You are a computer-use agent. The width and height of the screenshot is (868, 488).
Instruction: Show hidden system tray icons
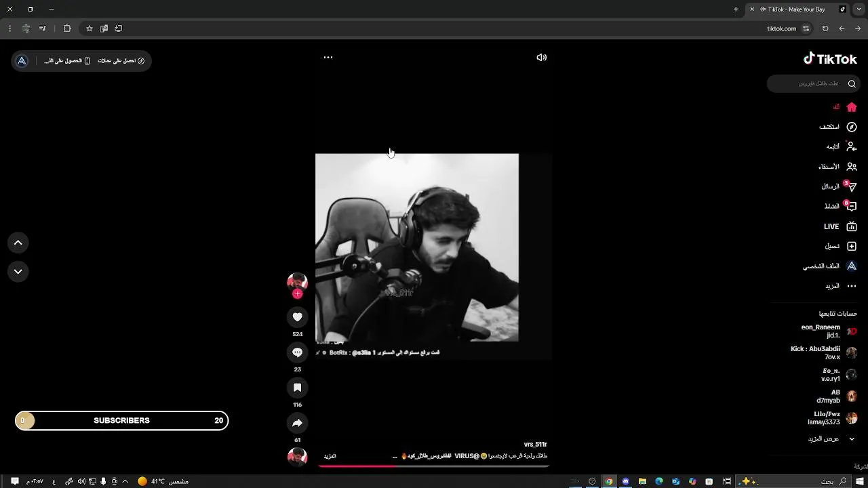tap(125, 481)
